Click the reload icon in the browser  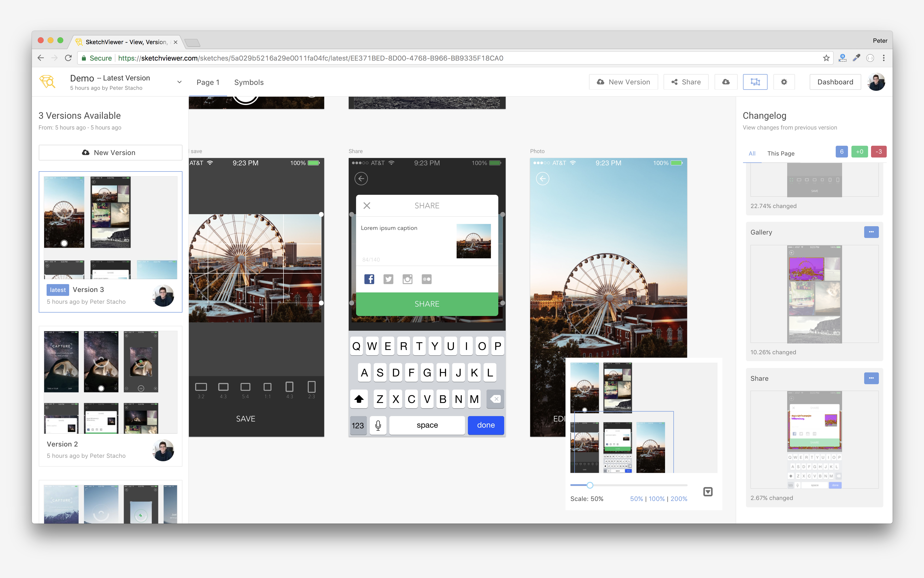pos(68,58)
